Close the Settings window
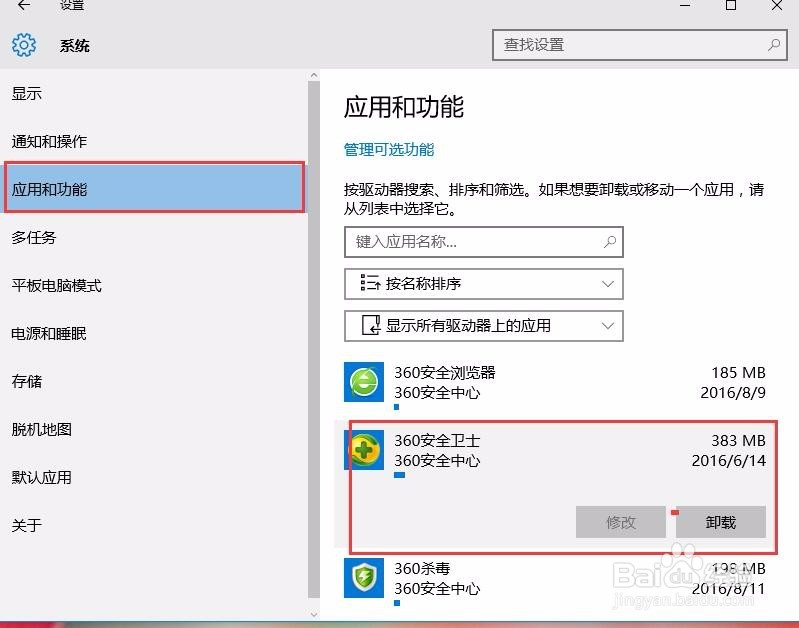Image resolution: width=799 pixels, height=628 pixels. [777, 5]
